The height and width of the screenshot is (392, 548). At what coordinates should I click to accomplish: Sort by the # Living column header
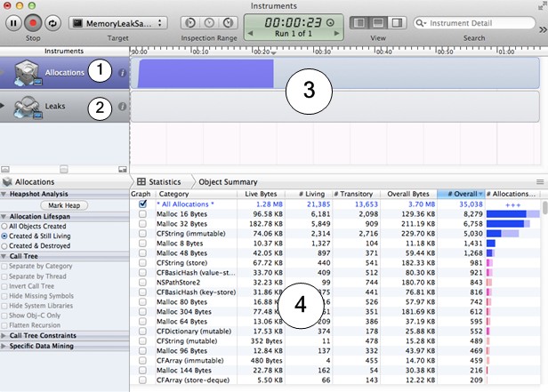point(309,194)
